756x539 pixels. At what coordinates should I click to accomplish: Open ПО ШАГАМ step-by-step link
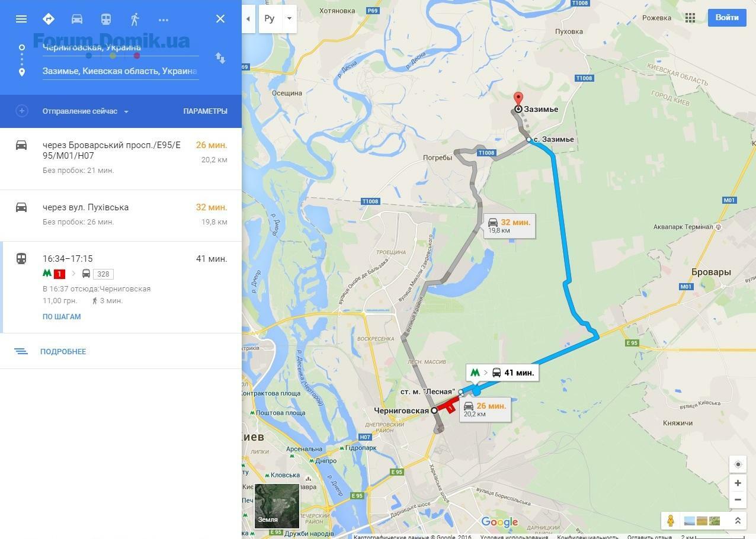pyautogui.click(x=62, y=317)
